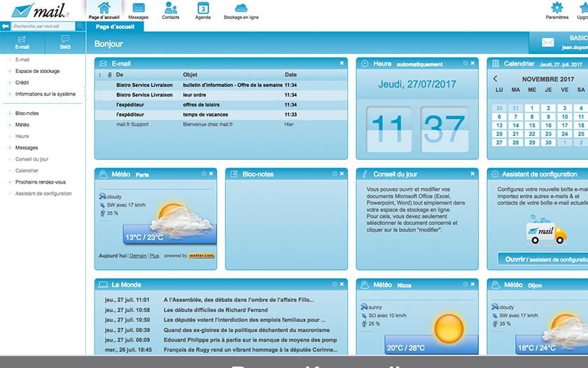Open Météo Nizza widget settings gear
This screenshot has height=368, width=588.
tap(465, 285)
